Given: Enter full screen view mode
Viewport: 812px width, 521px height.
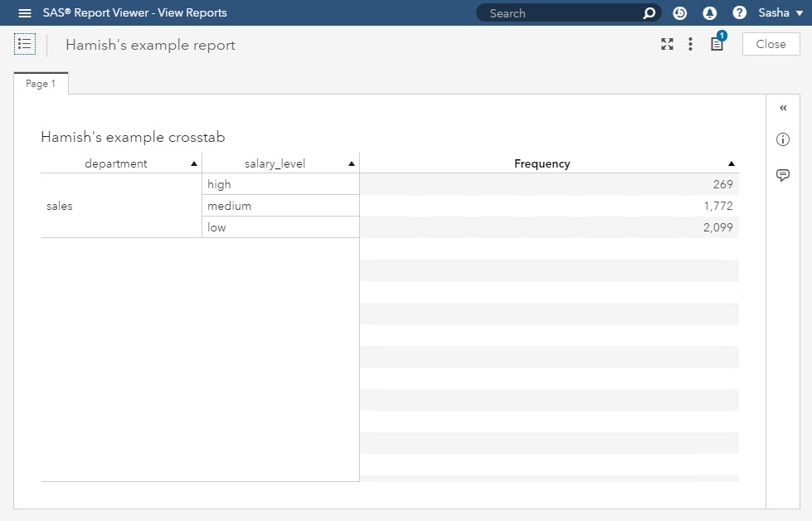Looking at the screenshot, I should click(667, 45).
